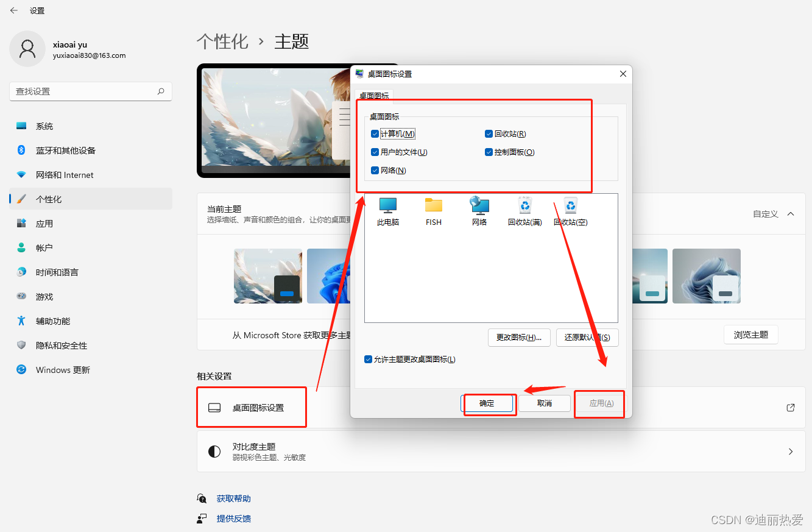Image resolution: width=812 pixels, height=532 pixels.
Task: Toggle the 控制面板(O) checkbox
Action: point(489,152)
